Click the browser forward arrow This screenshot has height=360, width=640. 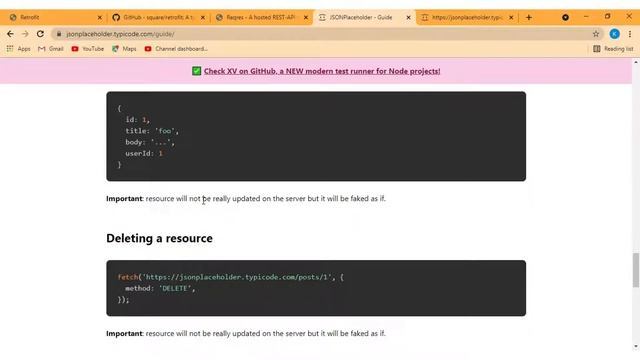(25, 34)
